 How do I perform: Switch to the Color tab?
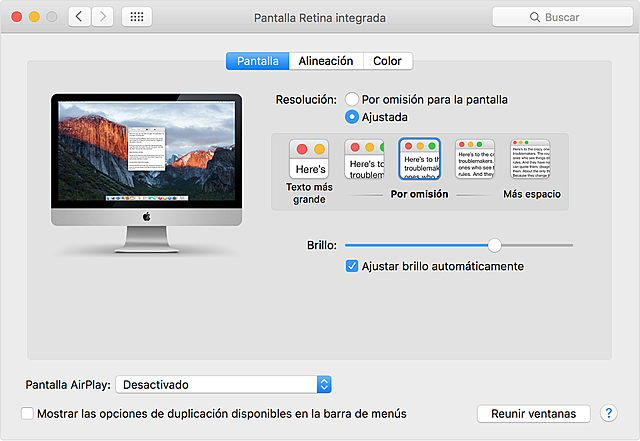coord(387,61)
